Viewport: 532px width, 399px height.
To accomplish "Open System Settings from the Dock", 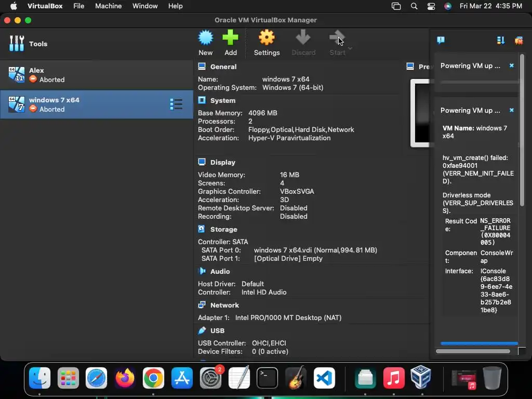I will (x=210, y=378).
